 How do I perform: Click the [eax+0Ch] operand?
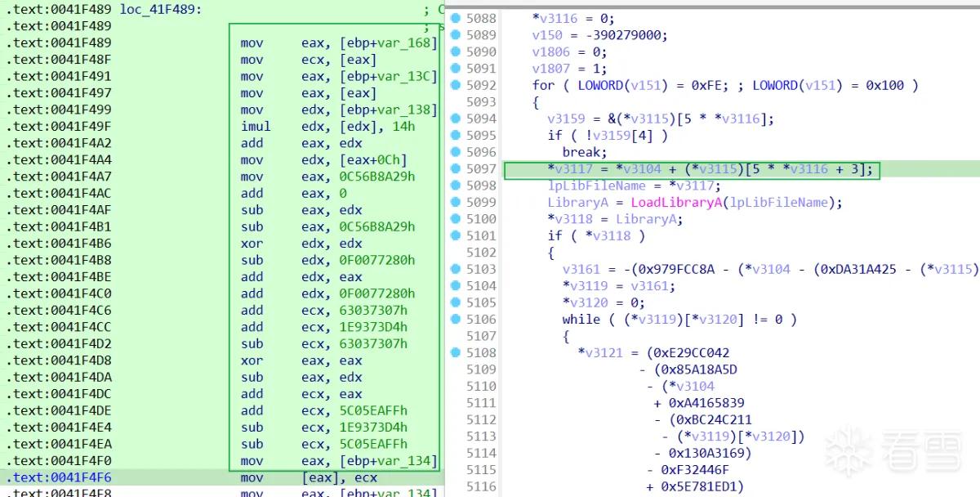pyautogui.click(x=373, y=160)
